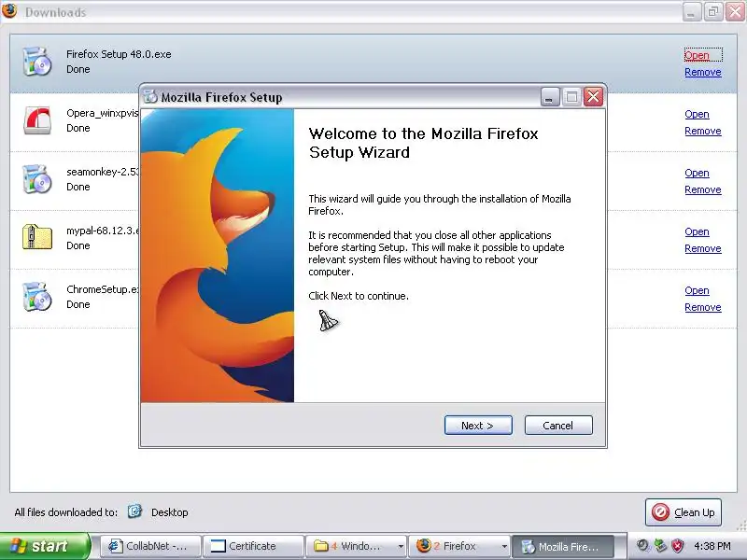Viewport: 747px width, 560px height.
Task: Minimize the Mozilla Firefox Setup dialog
Action: coord(550,97)
